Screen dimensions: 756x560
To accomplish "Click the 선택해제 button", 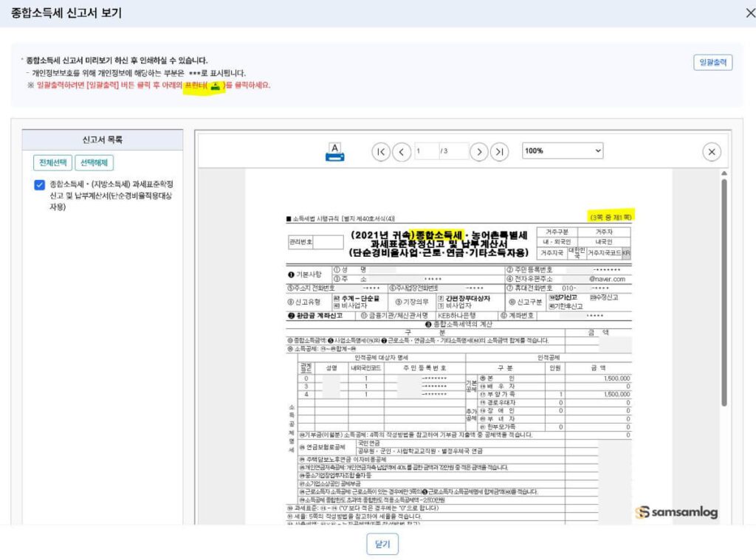I will click(x=94, y=162).
